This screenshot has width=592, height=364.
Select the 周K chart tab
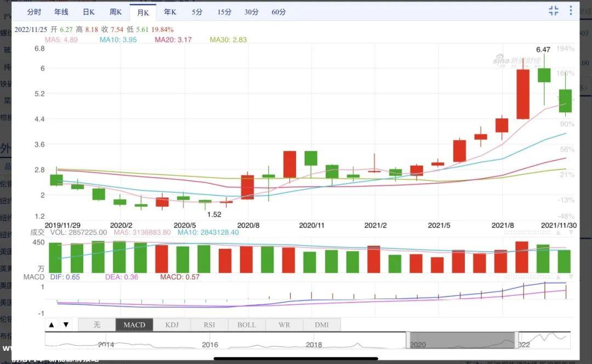click(116, 12)
